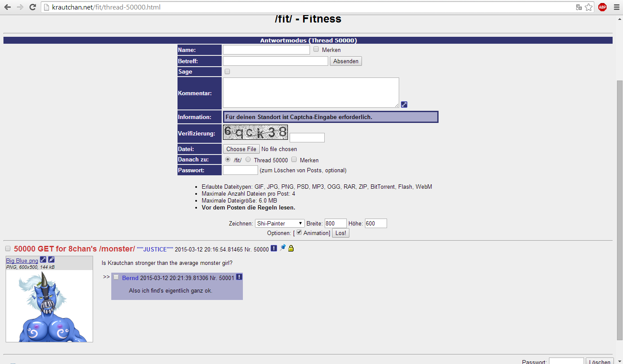Click the scrollbar up arrow
Image resolution: width=623 pixels, height=364 pixels.
pyautogui.click(x=620, y=19)
